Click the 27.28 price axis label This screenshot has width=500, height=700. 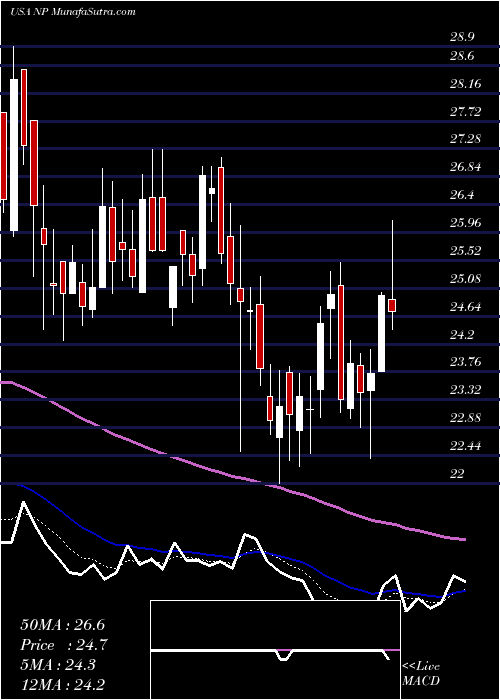coord(465,139)
